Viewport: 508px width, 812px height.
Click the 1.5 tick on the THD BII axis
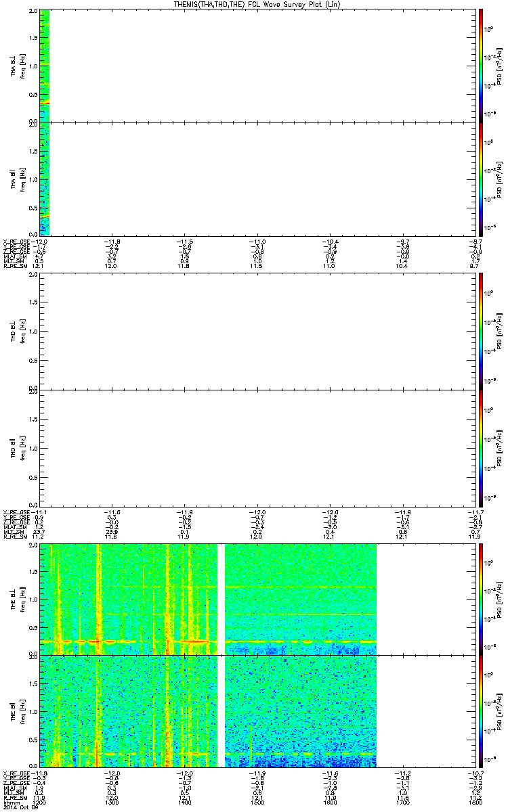point(33,419)
